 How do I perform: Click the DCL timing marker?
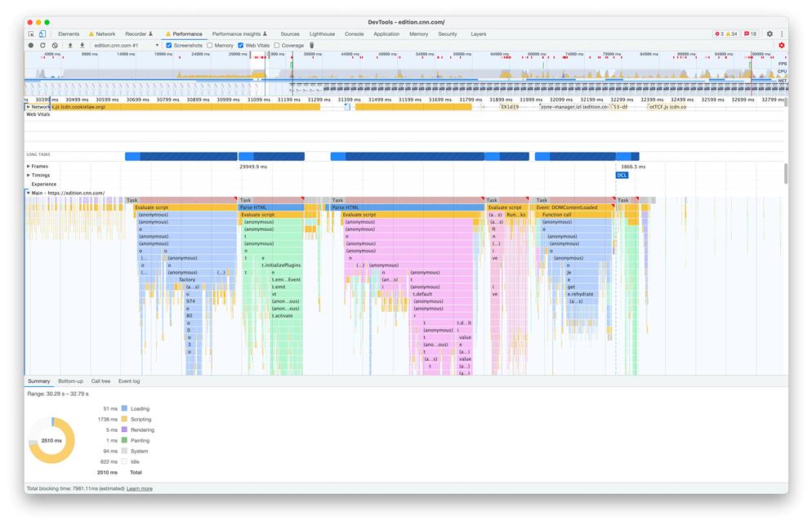(622, 176)
